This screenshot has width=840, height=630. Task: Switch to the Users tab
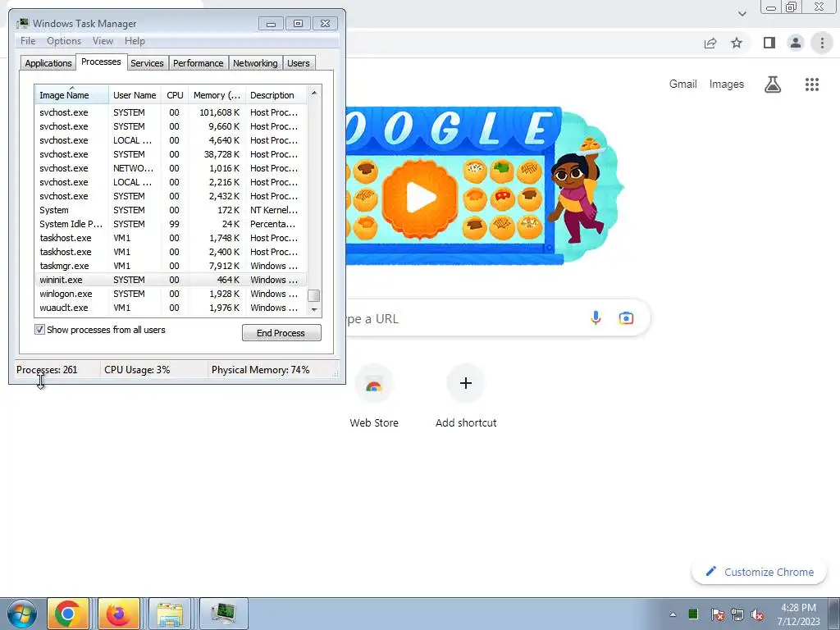(x=299, y=63)
